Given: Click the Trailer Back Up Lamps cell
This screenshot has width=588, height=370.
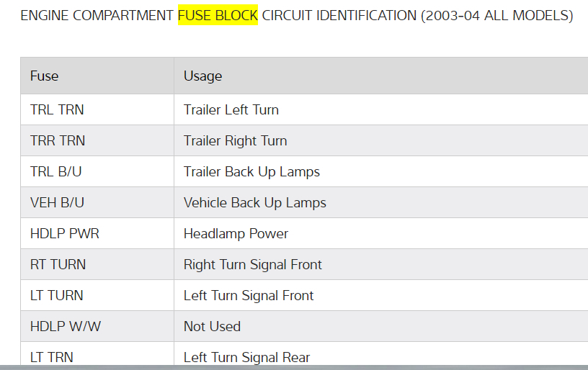Looking at the screenshot, I should [x=251, y=171].
